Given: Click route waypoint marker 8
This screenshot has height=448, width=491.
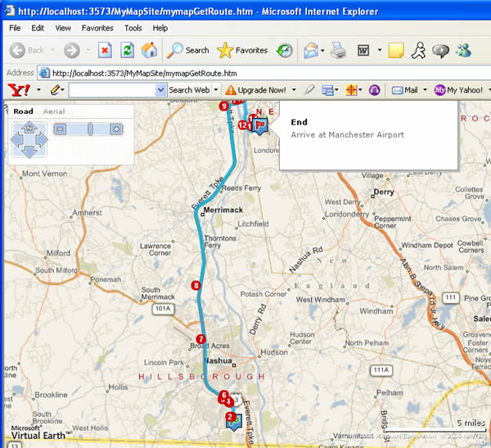Looking at the screenshot, I should (x=196, y=285).
